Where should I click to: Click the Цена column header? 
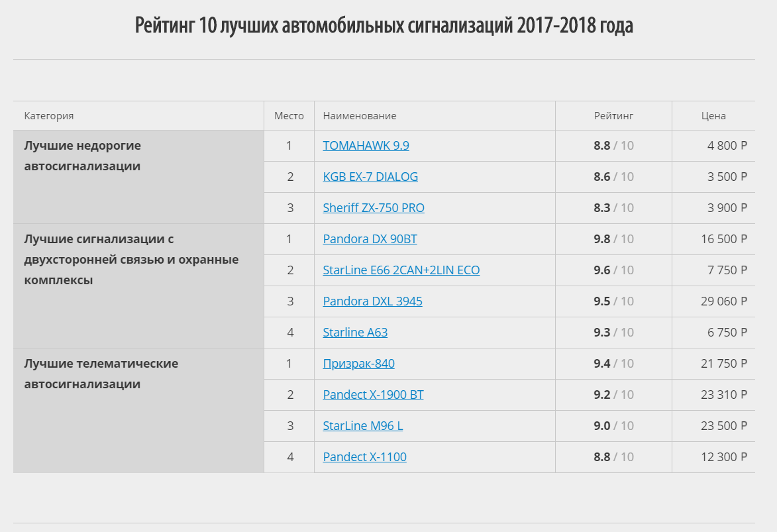click(x=713, y=115)
